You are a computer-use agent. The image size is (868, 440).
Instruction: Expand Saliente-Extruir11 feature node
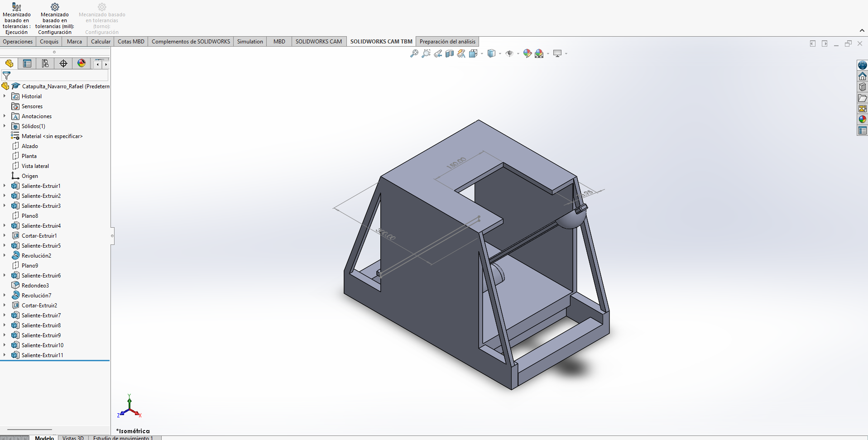(x=5, y=355)
